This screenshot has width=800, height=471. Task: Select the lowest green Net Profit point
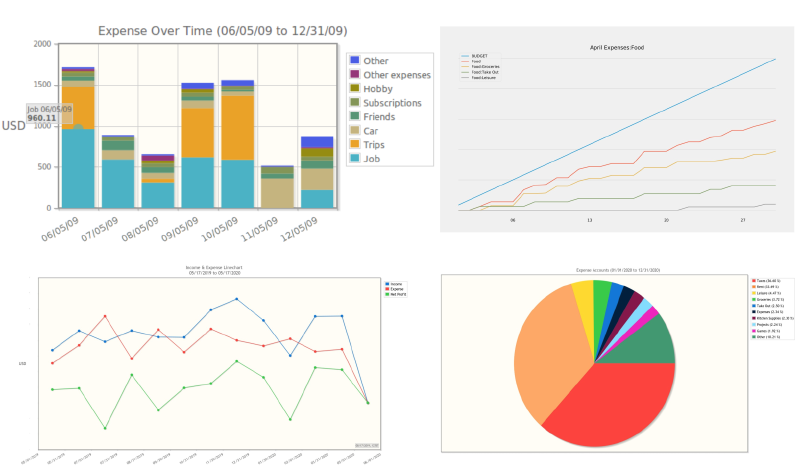(x=105, y=428)
